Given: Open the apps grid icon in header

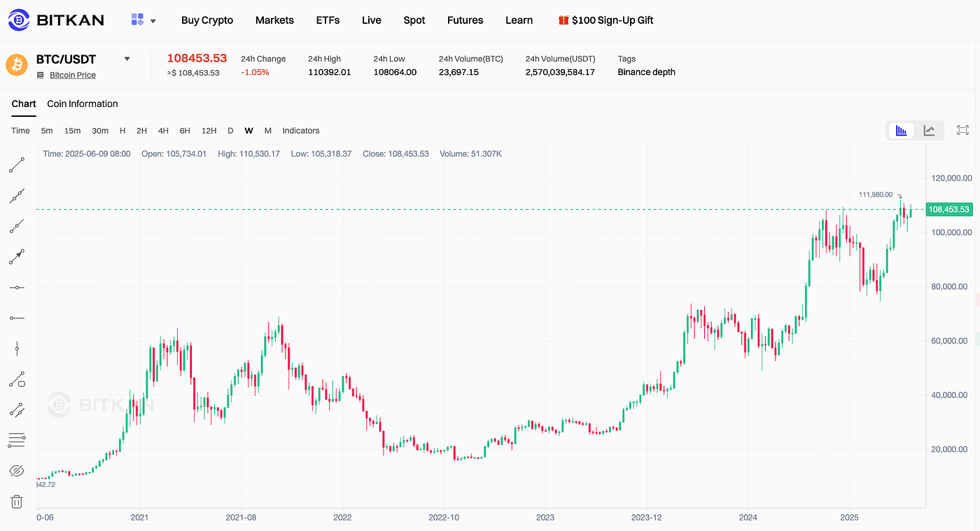Looking at the screenshot, I should point(137,20).
